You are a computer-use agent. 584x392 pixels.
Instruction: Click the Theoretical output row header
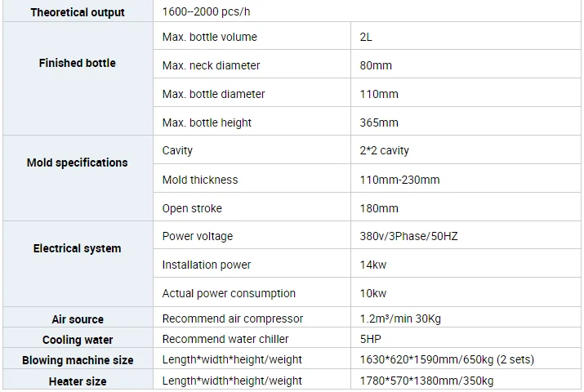click(78, 12)
